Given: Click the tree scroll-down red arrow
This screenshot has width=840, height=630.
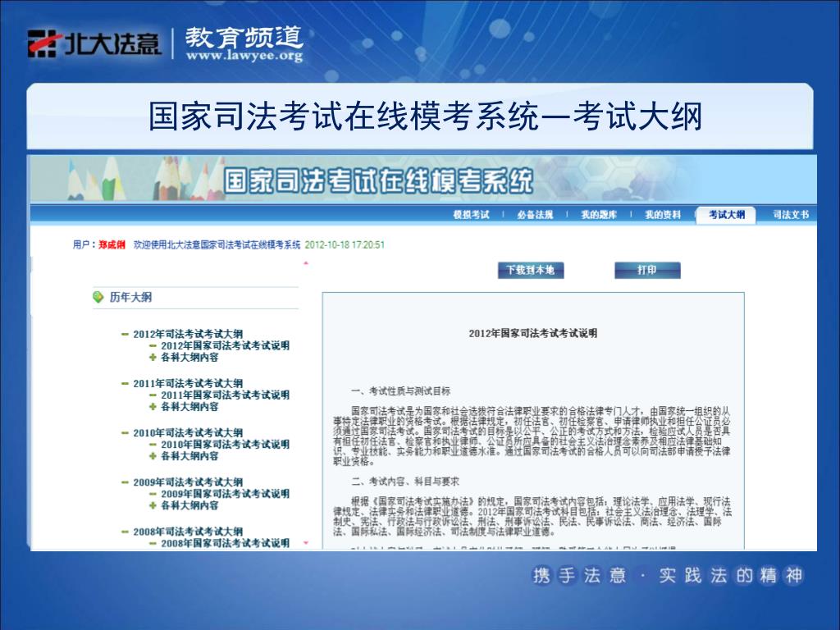Looking at the screenshot, I should (x=306, y=543).
